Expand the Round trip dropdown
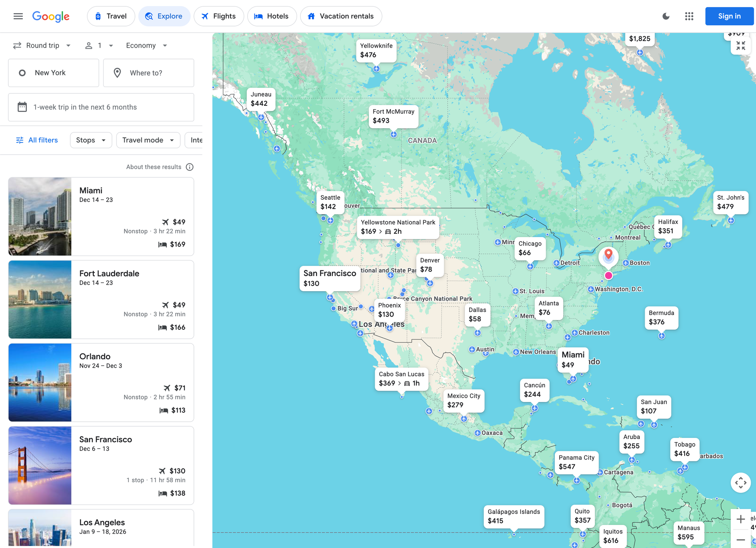This screenshot has height=548, width=756. click(x=42, y=46)
